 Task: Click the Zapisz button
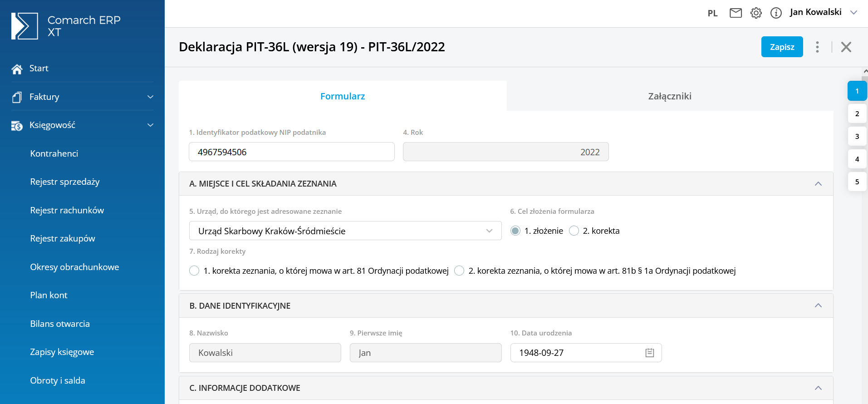(782, 47)
